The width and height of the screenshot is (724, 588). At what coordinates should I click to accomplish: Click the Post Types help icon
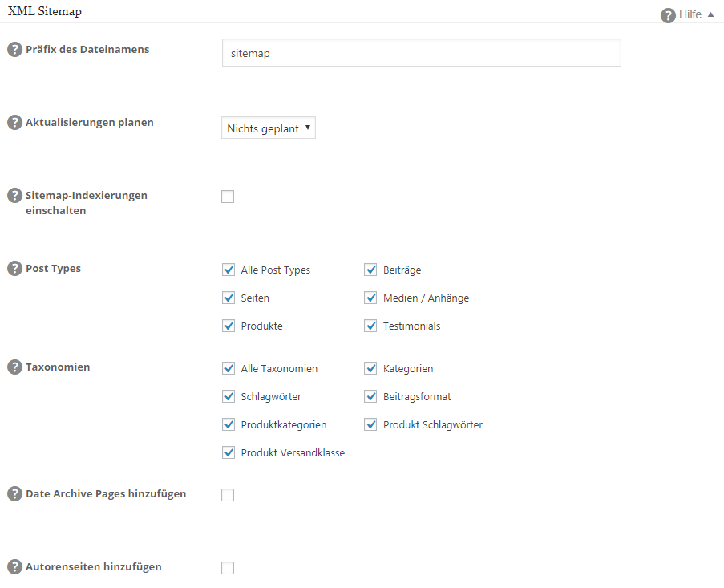coord(14,269)
